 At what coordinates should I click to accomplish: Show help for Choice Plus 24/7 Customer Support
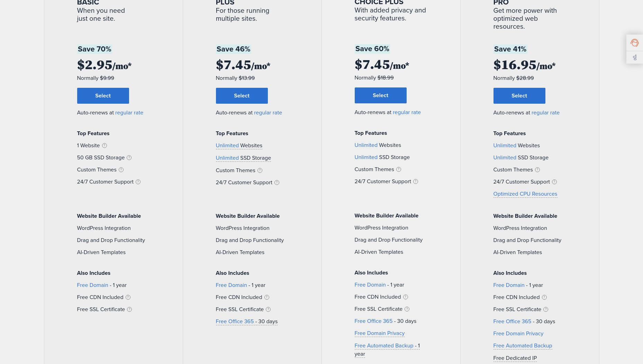pyautogui.click(x=416, y=181)
